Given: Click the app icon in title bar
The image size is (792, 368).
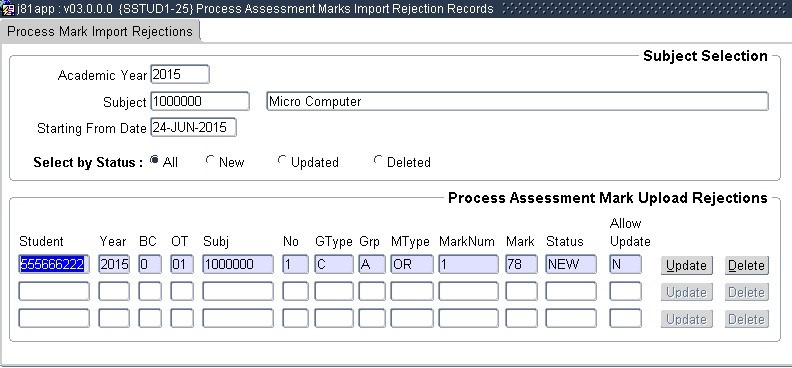Looking at the screenshot, I should tap(8, 9).
